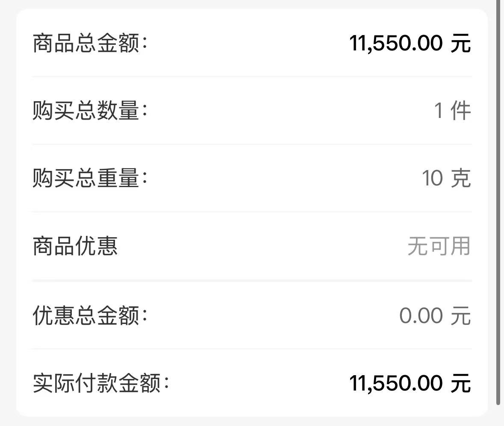The image size is (504, 426).
Task: Click the 1 件 quantity value
Action: pos(452,111)
